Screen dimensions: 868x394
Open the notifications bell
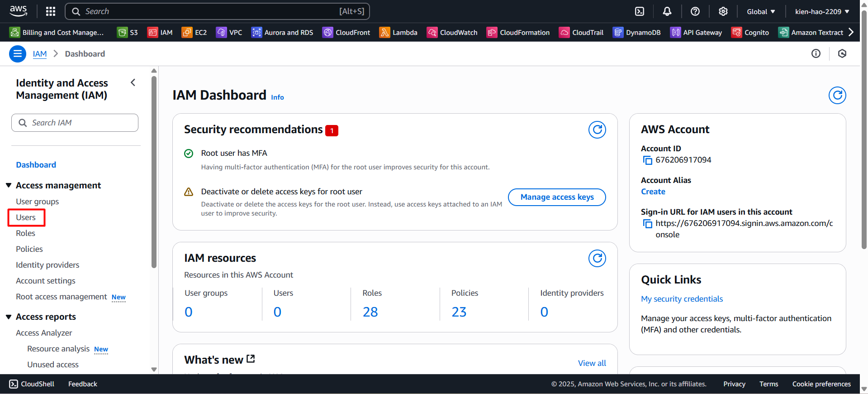click(x=667, y=11)
